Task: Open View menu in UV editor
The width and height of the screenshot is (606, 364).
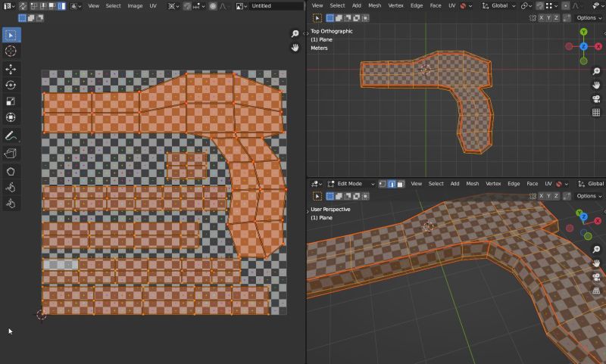Action: [x=93, y=6]
